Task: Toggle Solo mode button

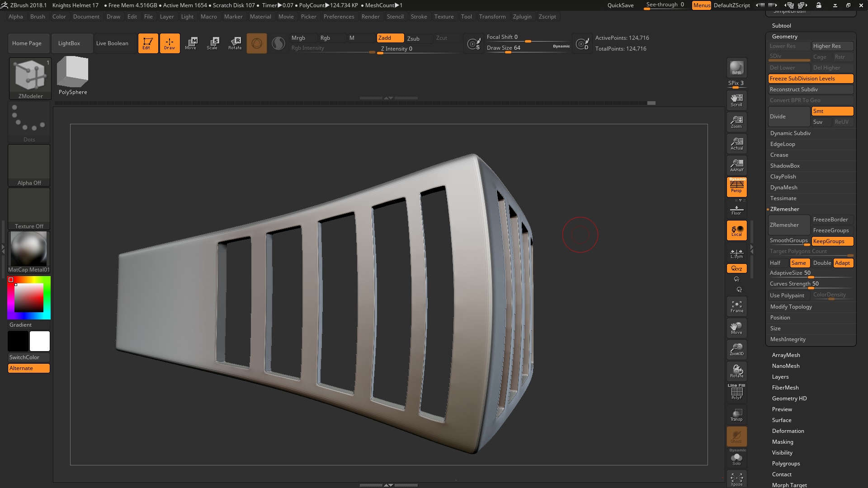Action: pyautogui.click(x=736, y=458)
